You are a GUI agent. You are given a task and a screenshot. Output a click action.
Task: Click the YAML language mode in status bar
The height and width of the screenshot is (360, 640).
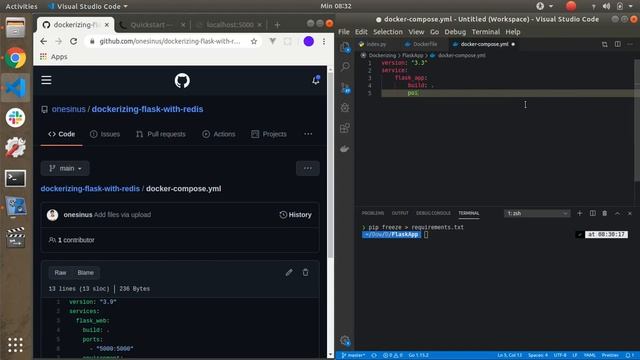tap(589, 355)
